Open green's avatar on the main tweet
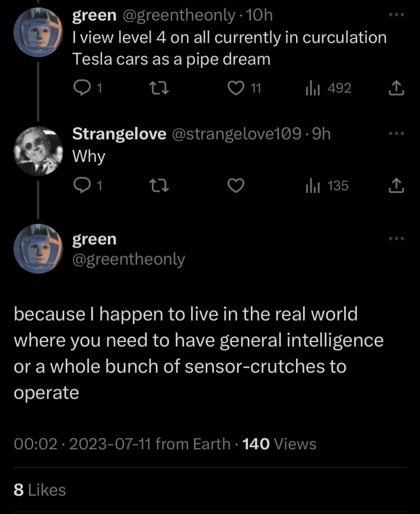This screenshot has height=514, width=420. pos(38,248)
